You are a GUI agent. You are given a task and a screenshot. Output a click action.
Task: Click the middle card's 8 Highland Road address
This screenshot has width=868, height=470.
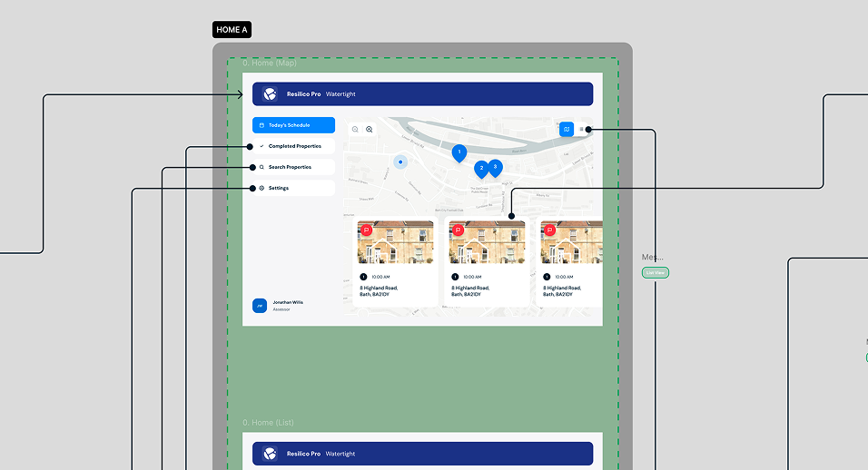pyautogui.click(x=470, y=291)
